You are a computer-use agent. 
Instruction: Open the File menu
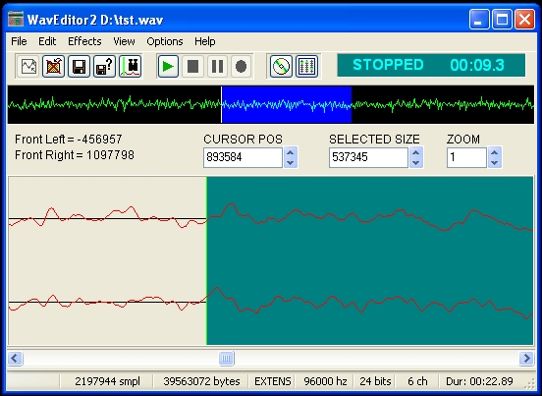19,41
